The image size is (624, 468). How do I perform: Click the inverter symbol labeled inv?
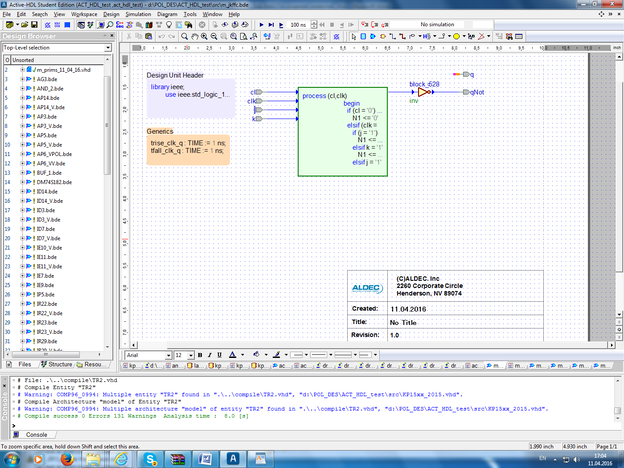(422, 92)
